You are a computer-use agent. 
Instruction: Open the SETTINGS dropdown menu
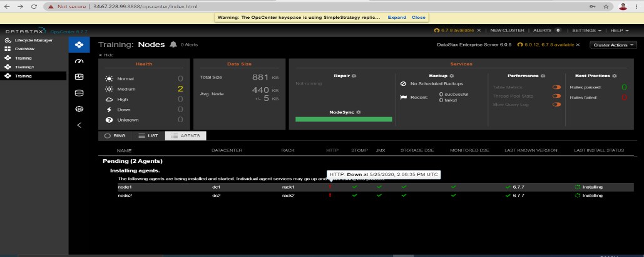586,31
